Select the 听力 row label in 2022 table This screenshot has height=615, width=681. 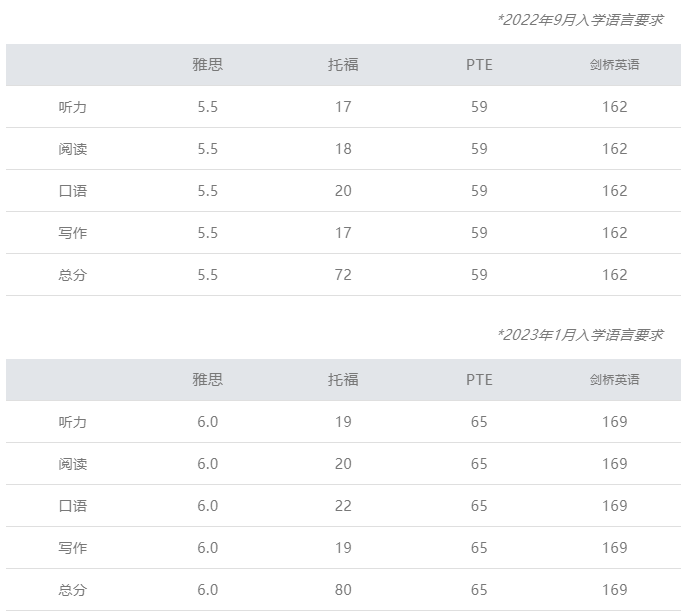click(73, 107)
